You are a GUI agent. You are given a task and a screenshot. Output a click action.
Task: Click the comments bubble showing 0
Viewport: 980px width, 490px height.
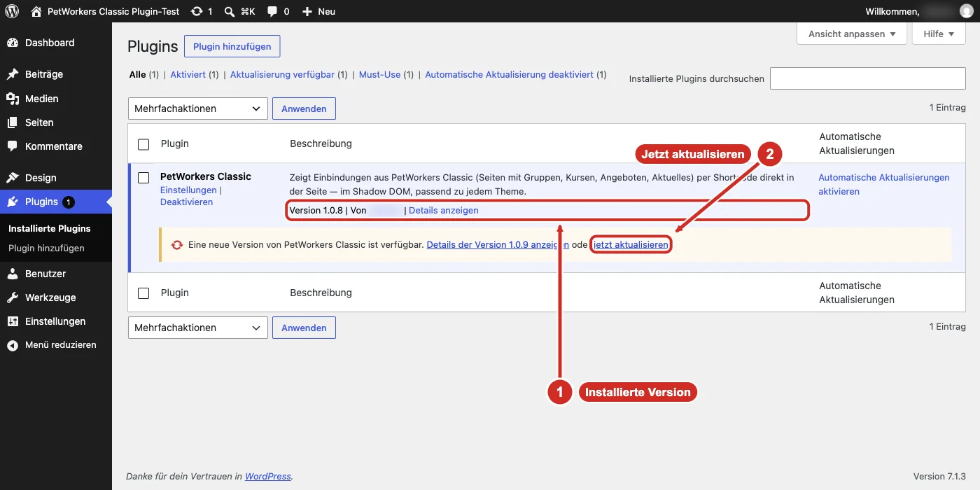[279, 11]
